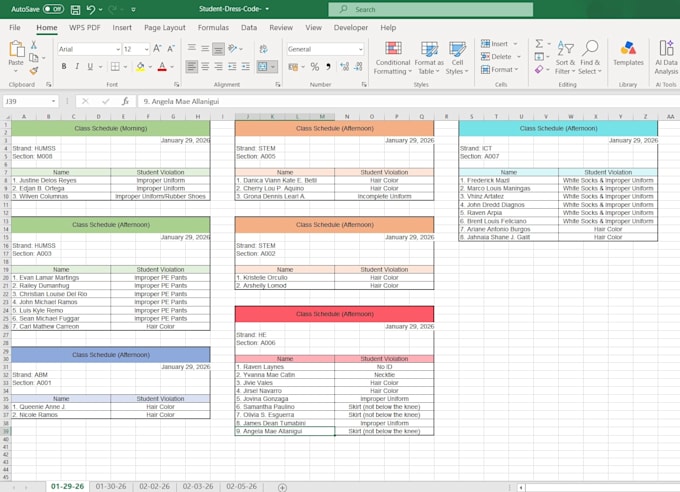Align text to the right

(x=219, y=66)
